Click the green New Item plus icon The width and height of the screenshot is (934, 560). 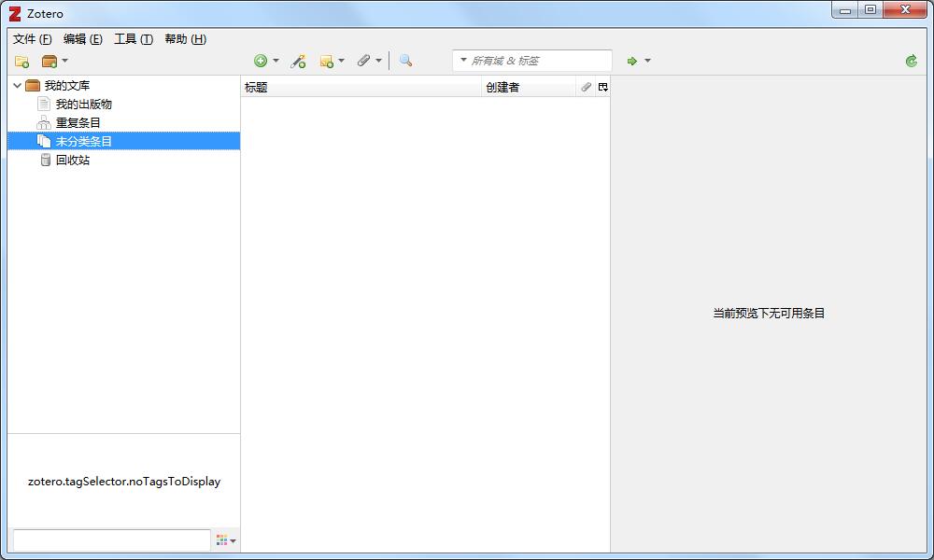coord(261,61)
